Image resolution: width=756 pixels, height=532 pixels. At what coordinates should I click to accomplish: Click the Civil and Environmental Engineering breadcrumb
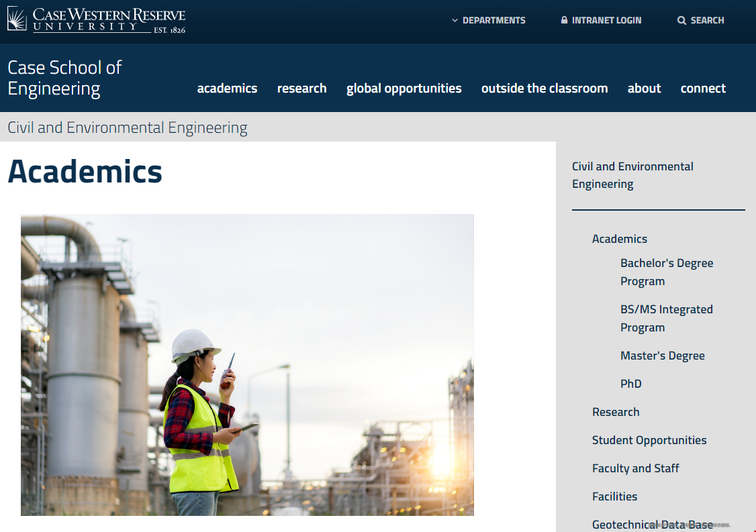[x=128, y=127]
